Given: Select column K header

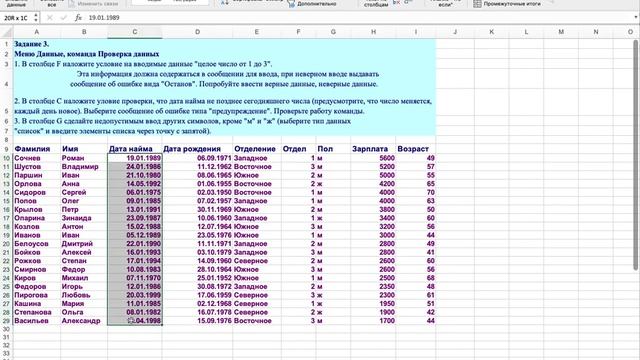Looking at the screenshot, I should click(491, 32).
